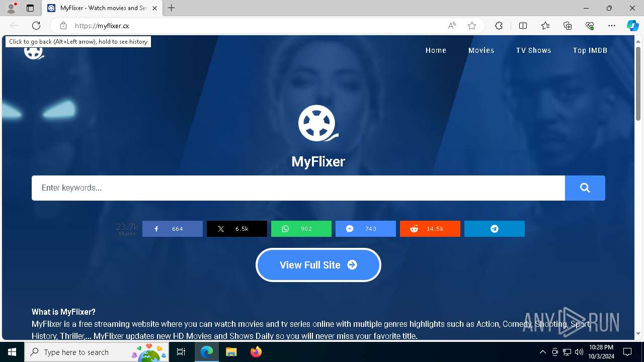
Task: Click the blue search magnifier button
Action: [x=585, y=188]
